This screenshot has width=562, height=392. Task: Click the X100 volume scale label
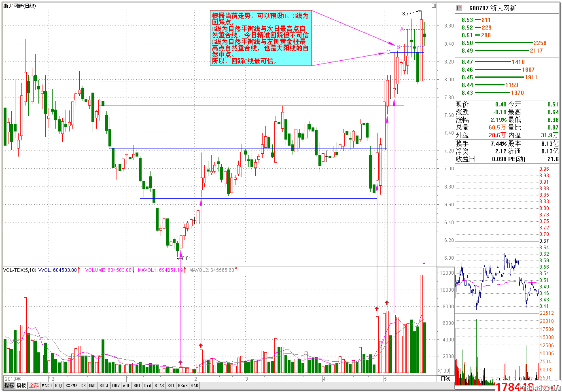pyautogui.click(x=444, y=371)
